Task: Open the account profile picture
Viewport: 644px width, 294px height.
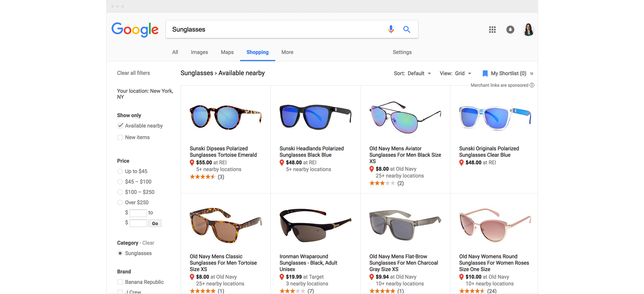Action: point(528,29)
